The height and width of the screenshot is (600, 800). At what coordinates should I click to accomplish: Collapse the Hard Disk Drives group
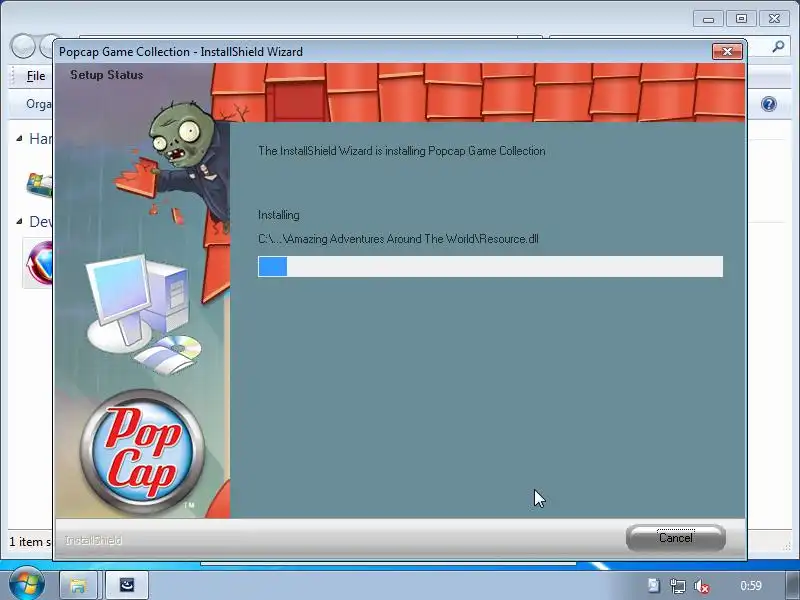[19, 138]
